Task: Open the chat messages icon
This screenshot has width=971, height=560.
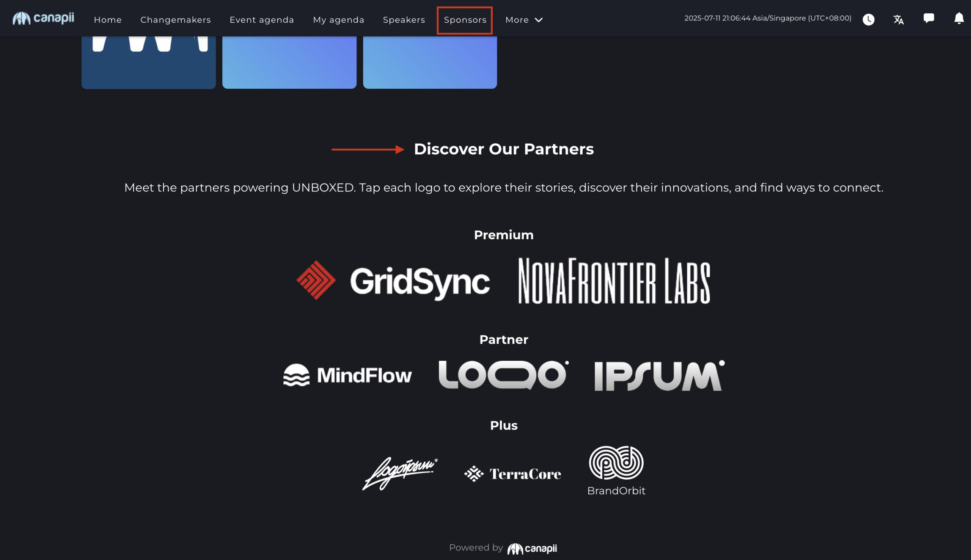Action: [x=928, y=19]
